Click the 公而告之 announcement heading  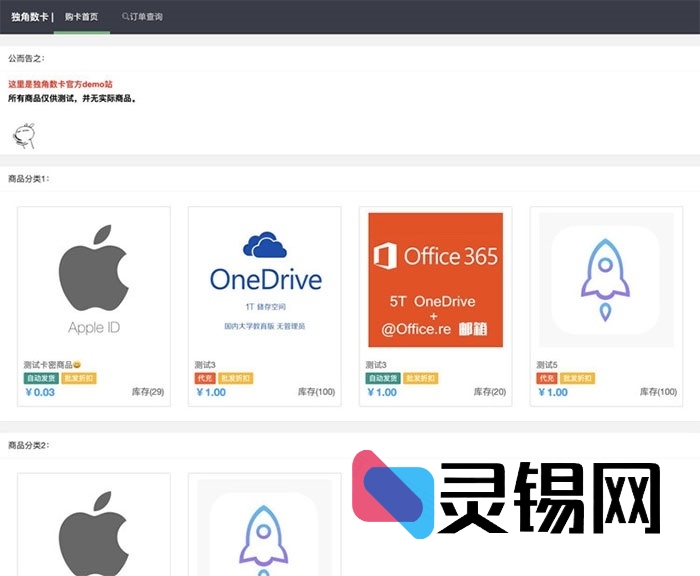tap(26, 58)
